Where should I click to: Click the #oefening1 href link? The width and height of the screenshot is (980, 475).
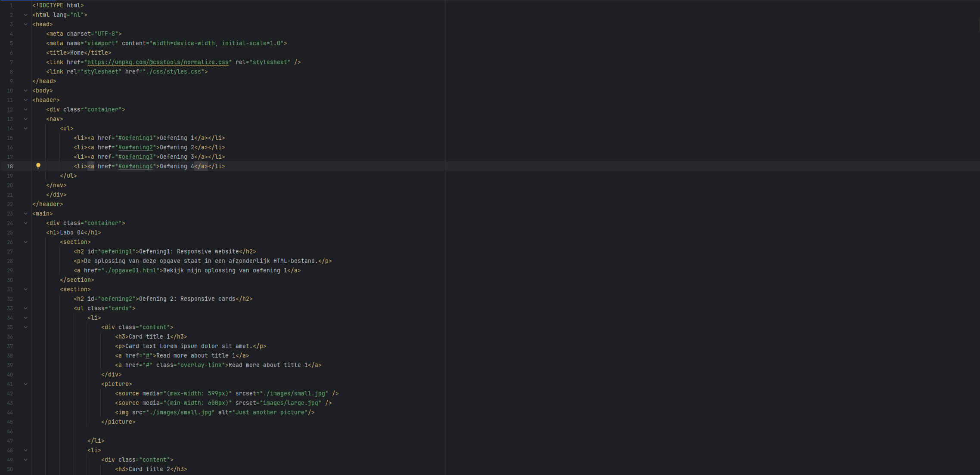point(136,138)
